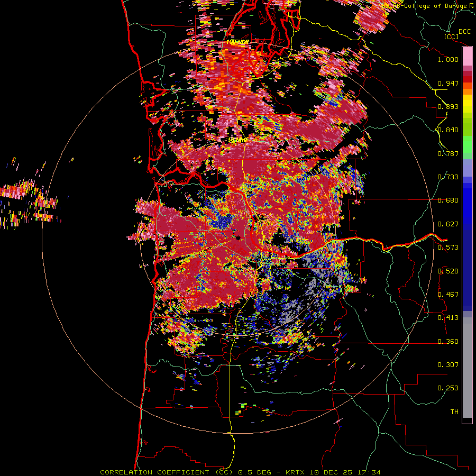This screenshot has width=476, height=476.
Task: Click the 0.893 scale value
Action: pyautogui.click(x=448, y=106)
